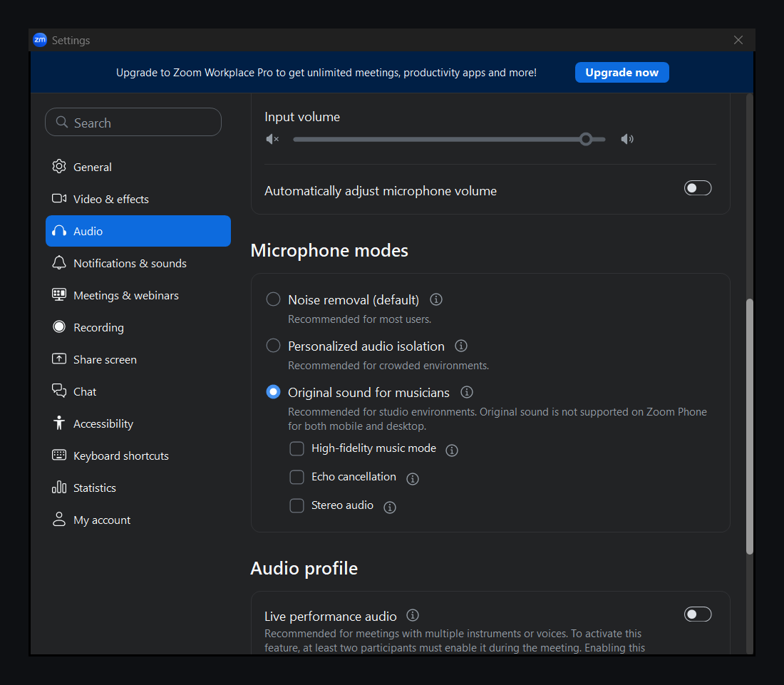Open Keyboard shortcuts settings
The height and width of the screenshot is (685, 784).
tap(138, 455)
